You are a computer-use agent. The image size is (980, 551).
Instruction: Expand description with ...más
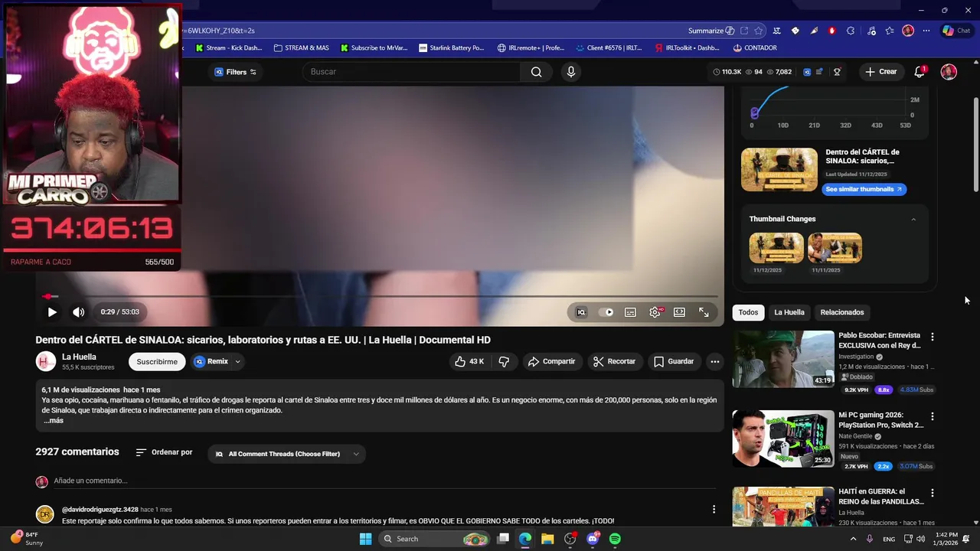(53, 420)
